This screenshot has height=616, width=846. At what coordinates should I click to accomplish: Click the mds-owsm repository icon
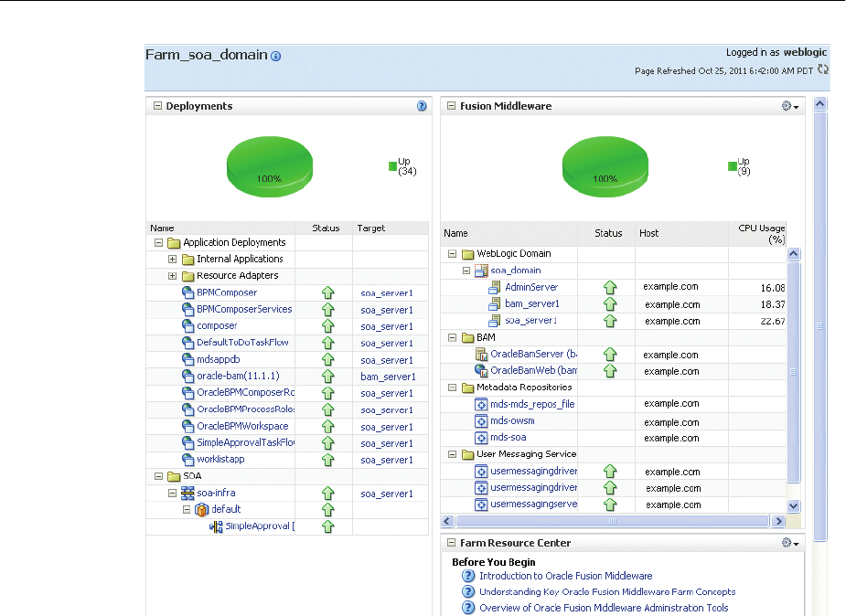tap(481, 421)
